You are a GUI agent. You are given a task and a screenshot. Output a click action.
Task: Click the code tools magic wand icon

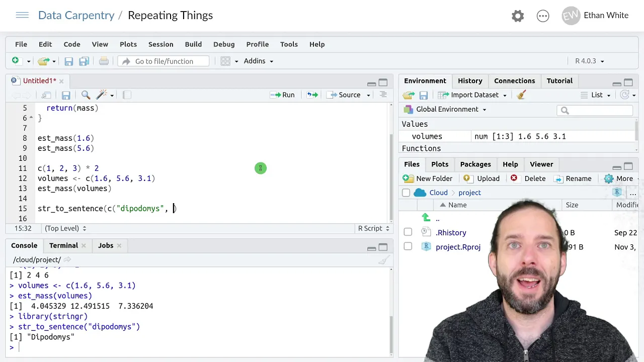point(102,95)
